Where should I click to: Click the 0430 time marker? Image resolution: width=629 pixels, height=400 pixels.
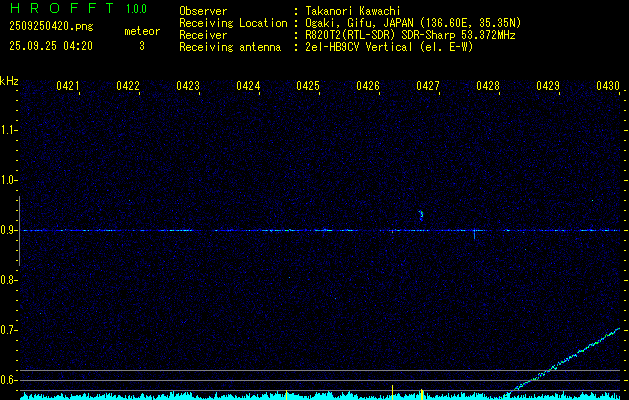[x=608, y=86]
